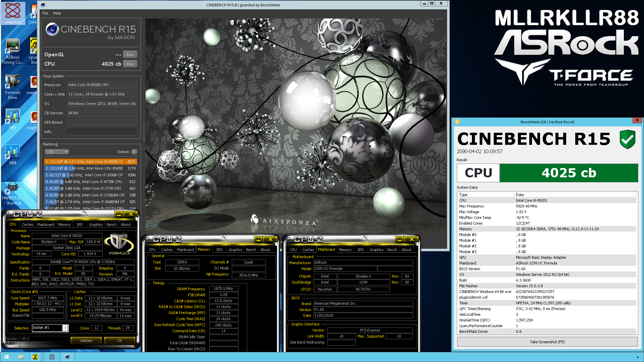Select ranking entry Intel Core i7-3720QM
The width and height of the screenshot is (644, 362).
(91, 195)
